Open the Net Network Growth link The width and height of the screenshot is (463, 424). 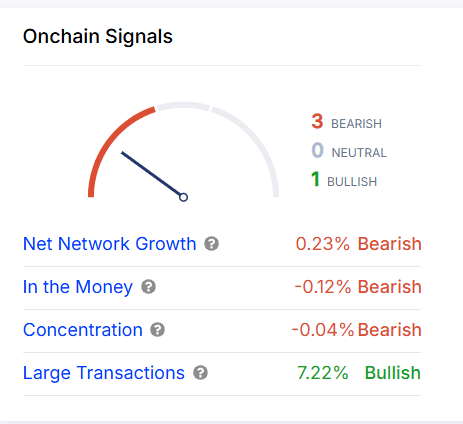(x=110, y=244)
